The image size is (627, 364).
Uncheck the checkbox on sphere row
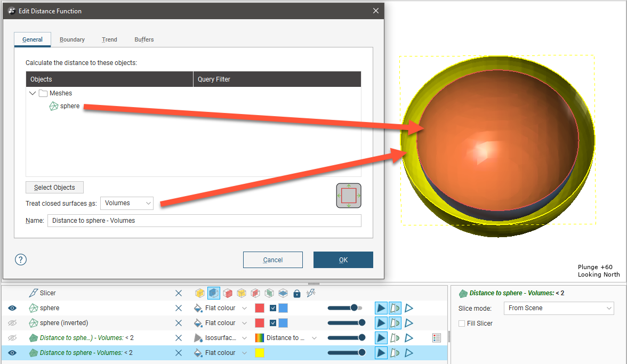point(273,308)
